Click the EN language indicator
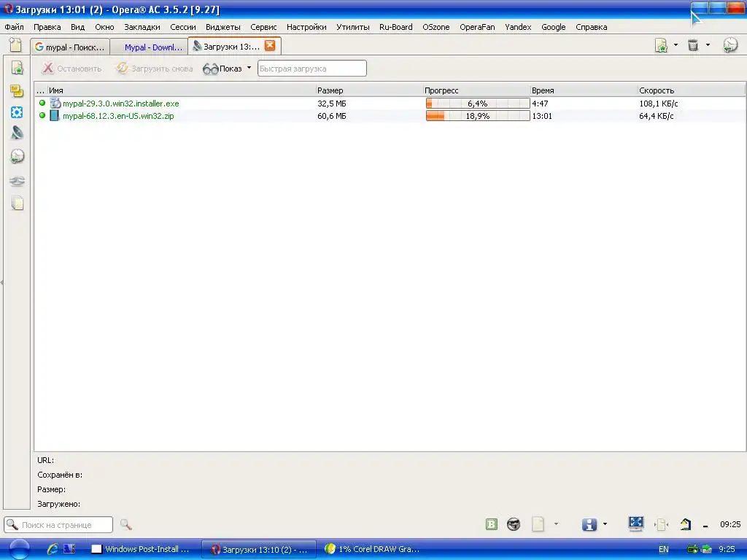Image resolution: width=747 pixels, height=560 pixels. pos(664,550)
